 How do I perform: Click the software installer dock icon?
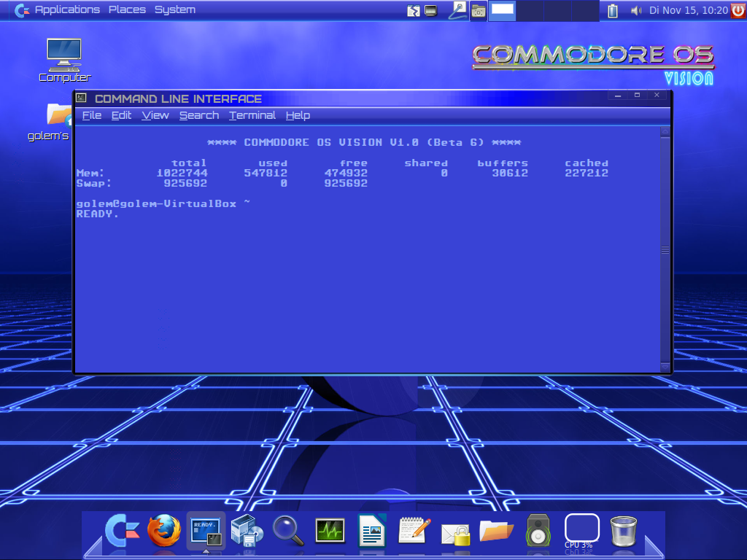[247, 530]
